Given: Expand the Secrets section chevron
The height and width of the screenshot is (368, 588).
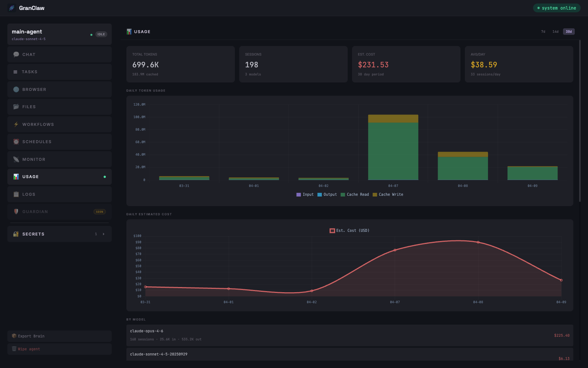Looking at the screenshot, I should tap(103, 234).
